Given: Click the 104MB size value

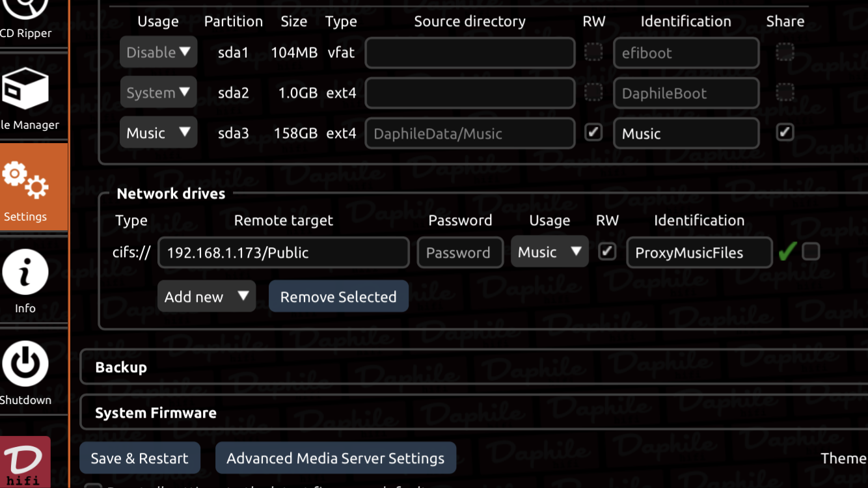Looking at the screenshot, I should tap(293, 53).
